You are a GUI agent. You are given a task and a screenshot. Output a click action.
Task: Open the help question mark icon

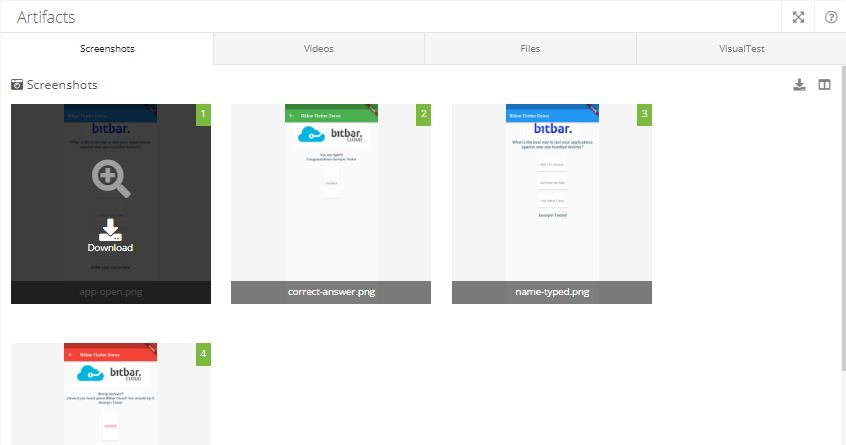(x=830, y=17)
